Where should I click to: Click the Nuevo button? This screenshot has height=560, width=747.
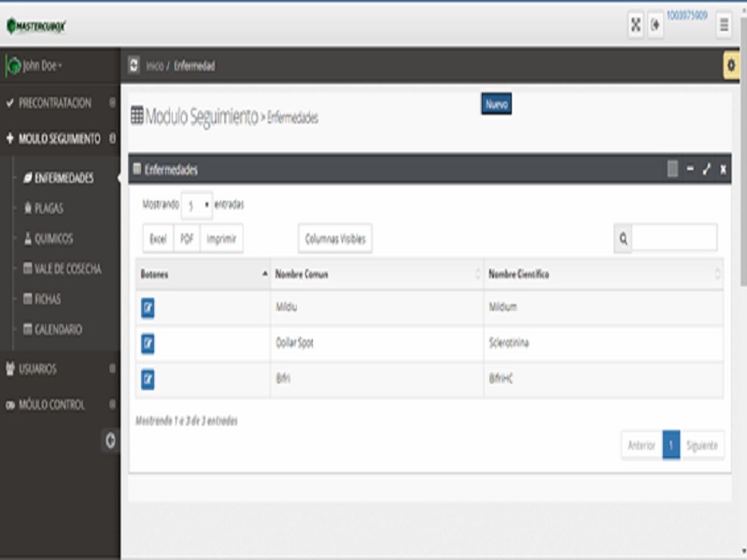[x=497, y=104]
